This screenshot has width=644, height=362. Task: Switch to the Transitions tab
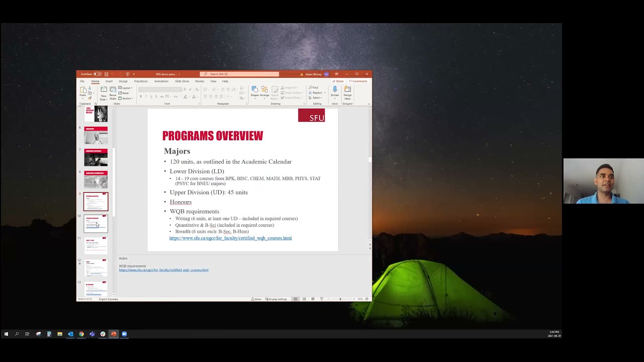point(141,81)
